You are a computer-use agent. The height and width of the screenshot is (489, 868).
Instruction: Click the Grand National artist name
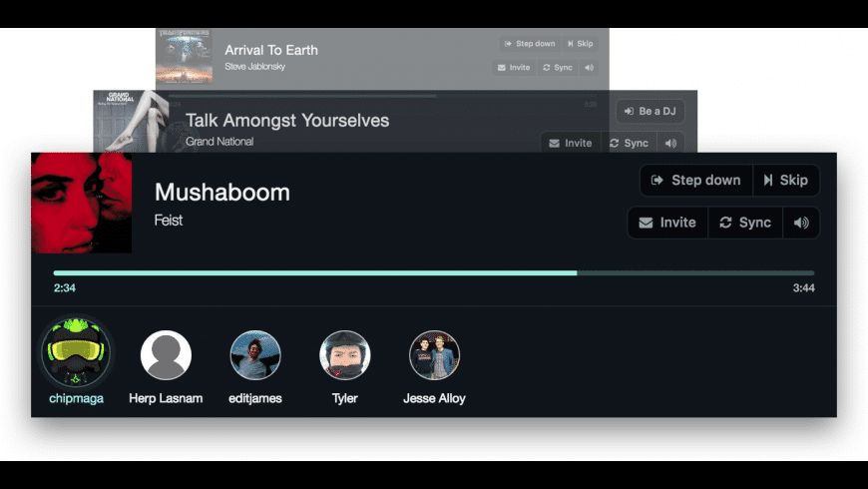point(219,142)
